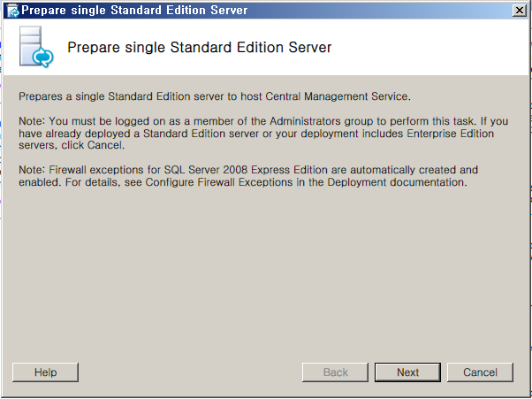532x399 pixels.
Task: Select the 'Configure Firewall Exceptions' reference text
Action: click(219, 182)
